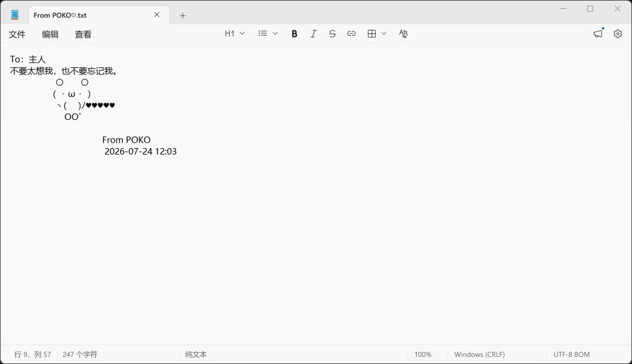Click the '( · ω · )' face line
Image resolution: width=632 pixels, height=364 pixels.
click(x=72, y=94)
